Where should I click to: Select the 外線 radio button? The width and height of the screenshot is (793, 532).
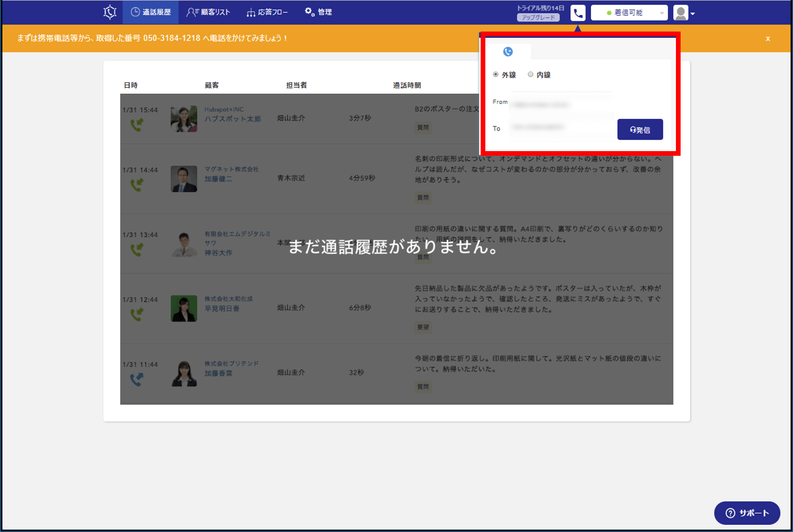coord(496,75)
